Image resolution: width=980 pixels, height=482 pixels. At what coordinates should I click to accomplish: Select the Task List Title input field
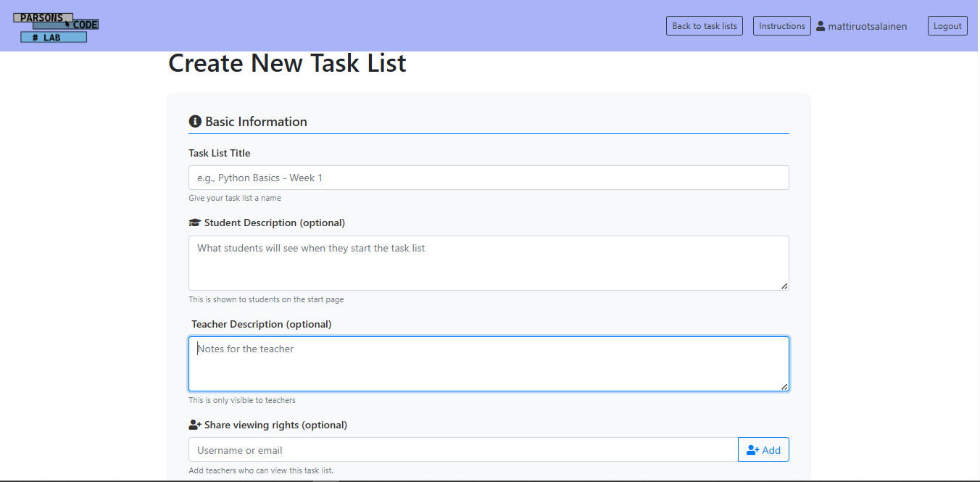[x=489, y=178]
